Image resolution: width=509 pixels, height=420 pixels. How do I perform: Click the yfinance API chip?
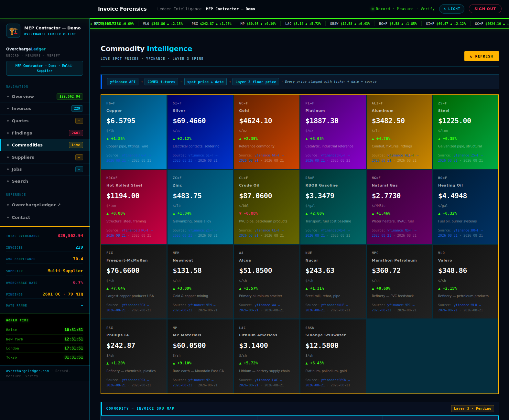click(123, 82)
